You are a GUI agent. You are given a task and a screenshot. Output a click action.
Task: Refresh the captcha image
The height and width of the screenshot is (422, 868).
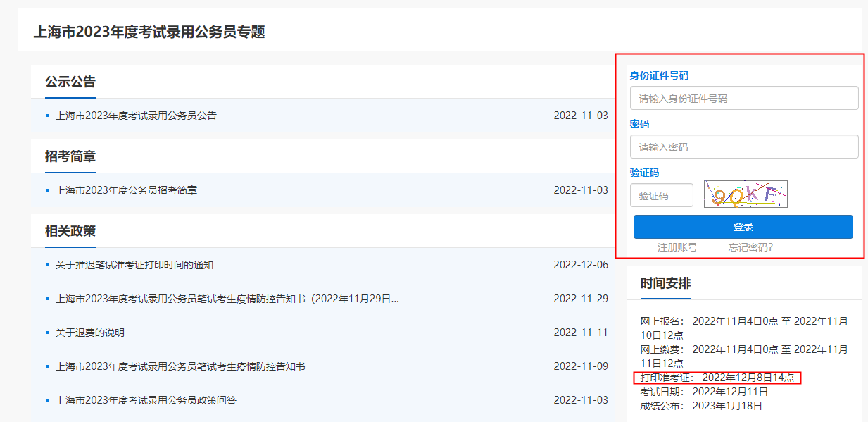coord(746,194)
